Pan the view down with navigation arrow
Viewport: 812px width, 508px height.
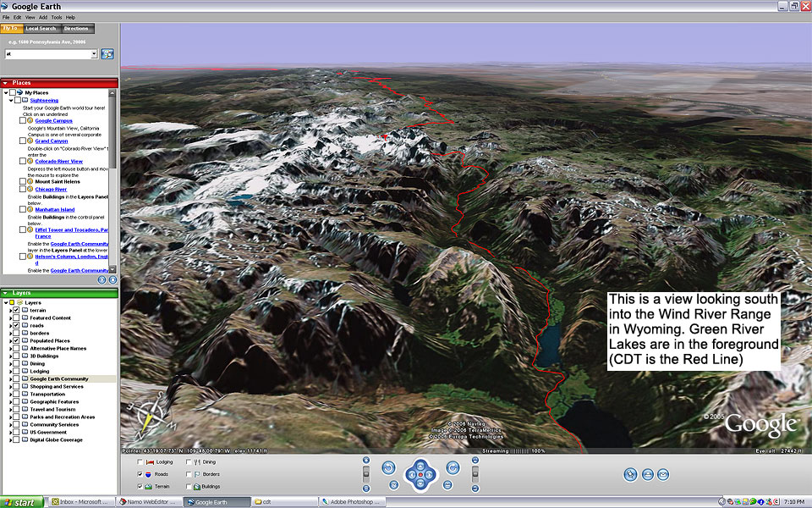420,484
